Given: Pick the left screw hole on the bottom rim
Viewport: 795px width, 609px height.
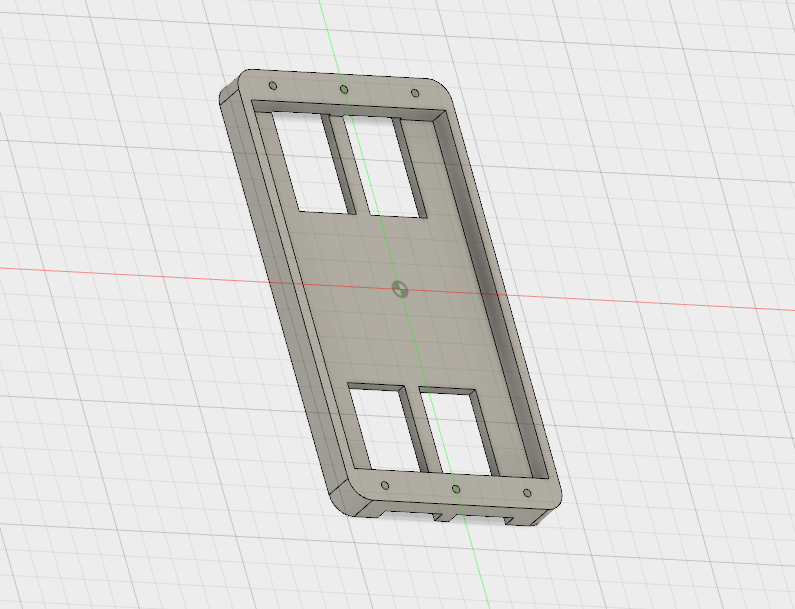Looking at the screenshot, I should coord(385,486).
